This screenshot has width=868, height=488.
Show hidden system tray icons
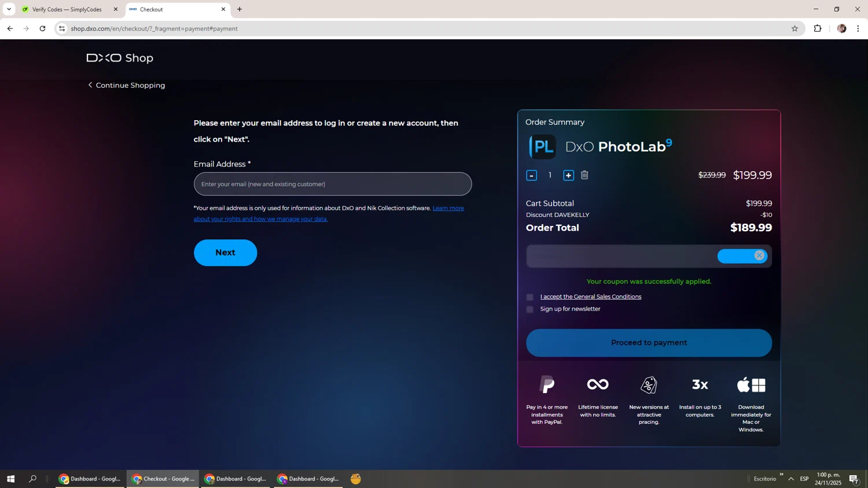(791, 479)
